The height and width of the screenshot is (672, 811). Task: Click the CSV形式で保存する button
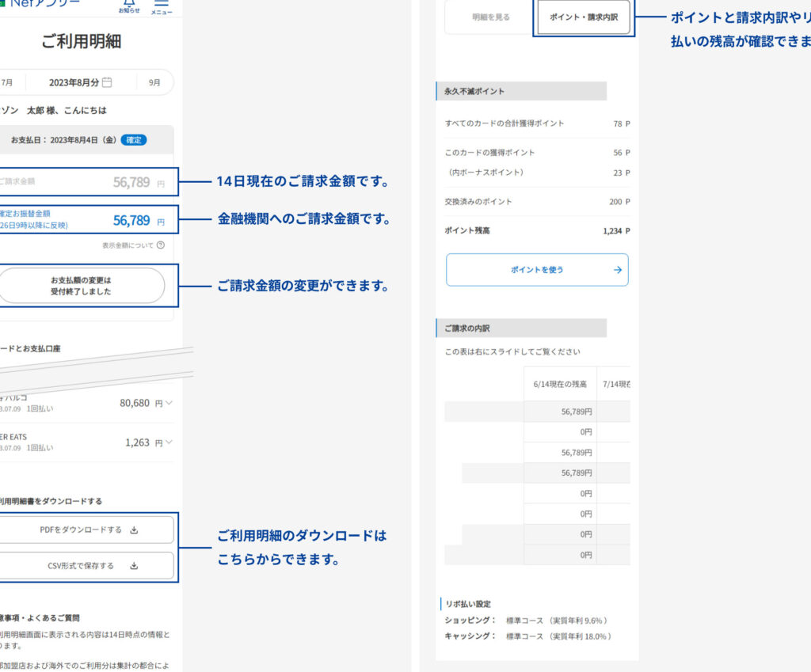[86, 565]
